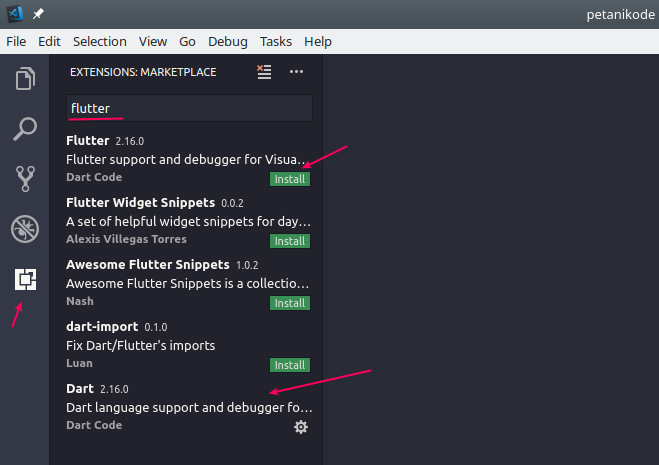
Task: Open the Tasks menu
Action: (x=276, y=42)
